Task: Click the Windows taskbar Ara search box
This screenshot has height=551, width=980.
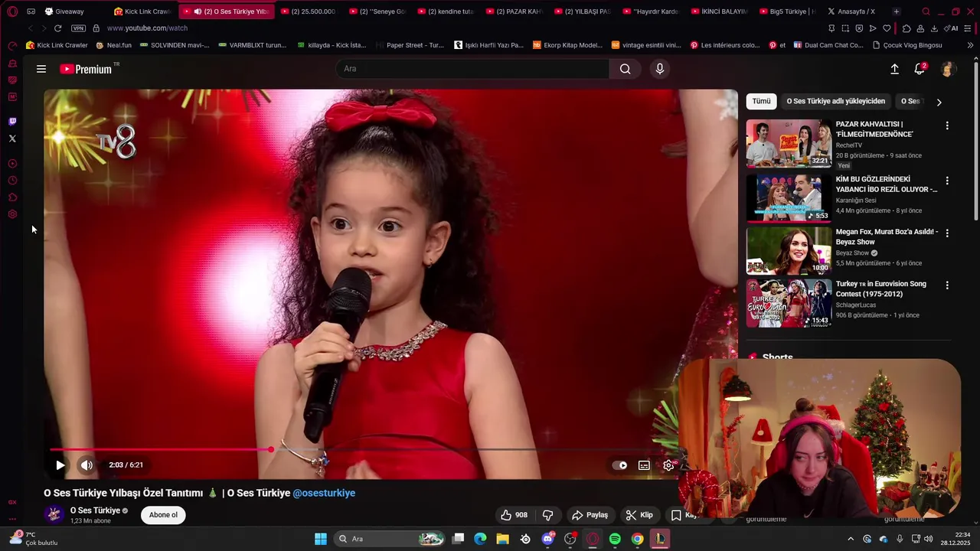Action: pyautogui.click(x=390, y=539)
